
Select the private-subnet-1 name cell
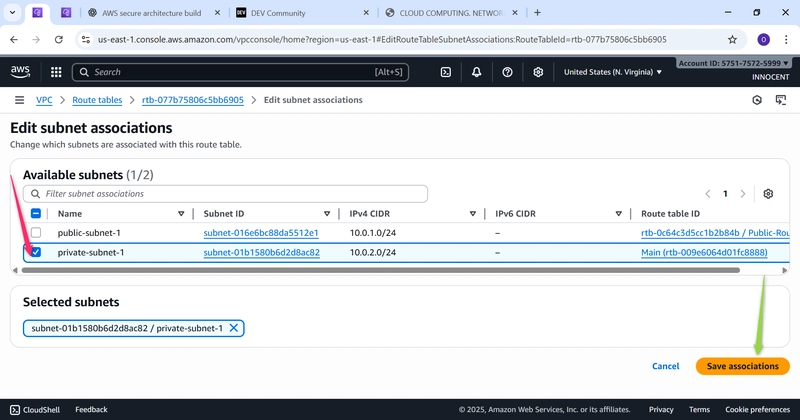tap(91, 252)
